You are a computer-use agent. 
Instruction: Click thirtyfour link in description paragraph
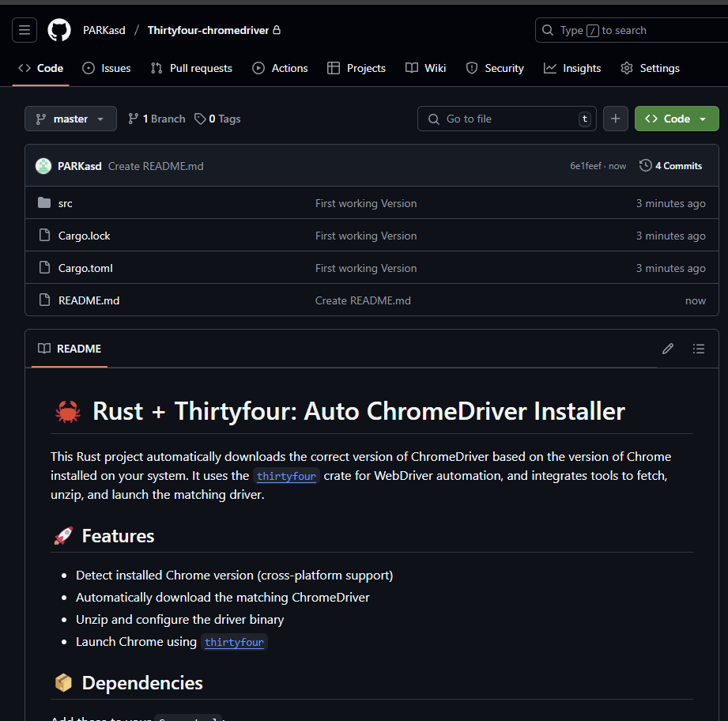pyautogui.click(x=286, y=477)
